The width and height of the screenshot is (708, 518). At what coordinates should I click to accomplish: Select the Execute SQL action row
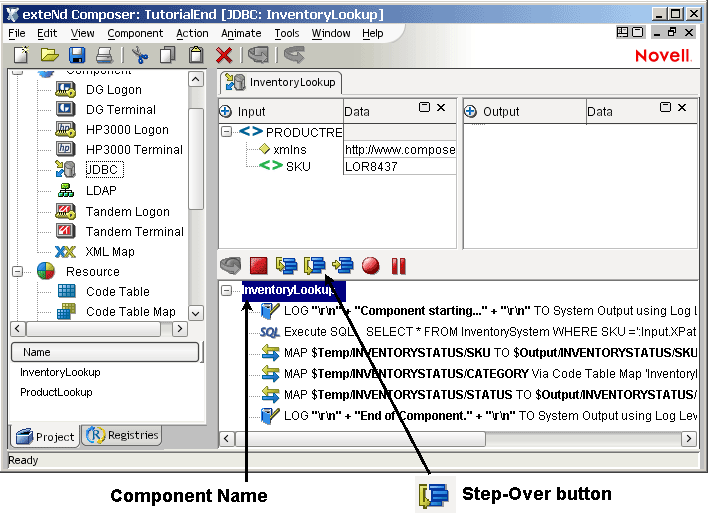pyautogui.click(x=479, y=332)
